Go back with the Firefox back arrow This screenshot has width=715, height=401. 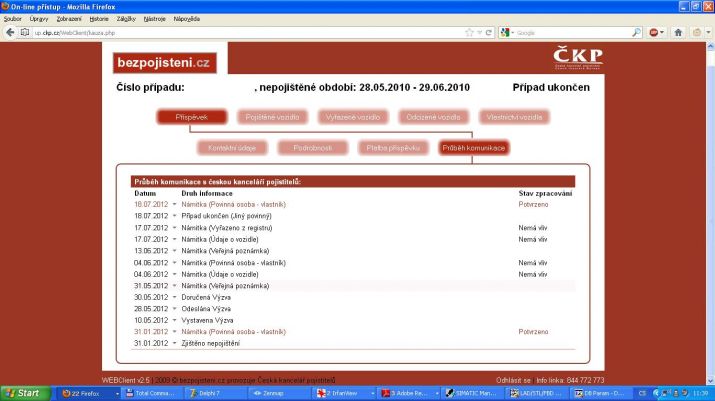point(10,32)
